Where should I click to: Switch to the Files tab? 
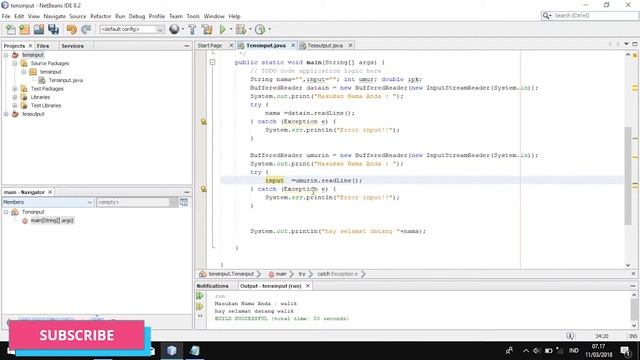click(43, 46)
